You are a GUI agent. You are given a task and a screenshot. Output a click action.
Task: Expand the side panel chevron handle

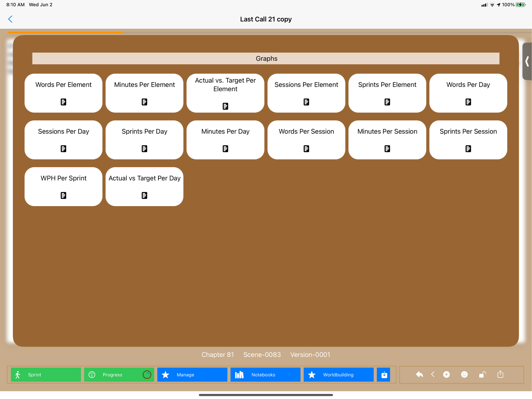pyautogui.click(x=527, y=61)
